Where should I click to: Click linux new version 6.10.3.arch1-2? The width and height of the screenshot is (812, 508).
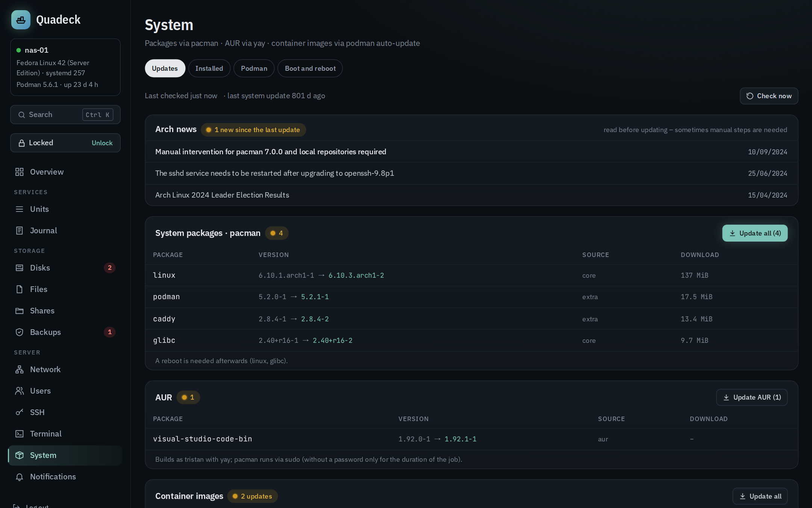[x=356, y=275]
